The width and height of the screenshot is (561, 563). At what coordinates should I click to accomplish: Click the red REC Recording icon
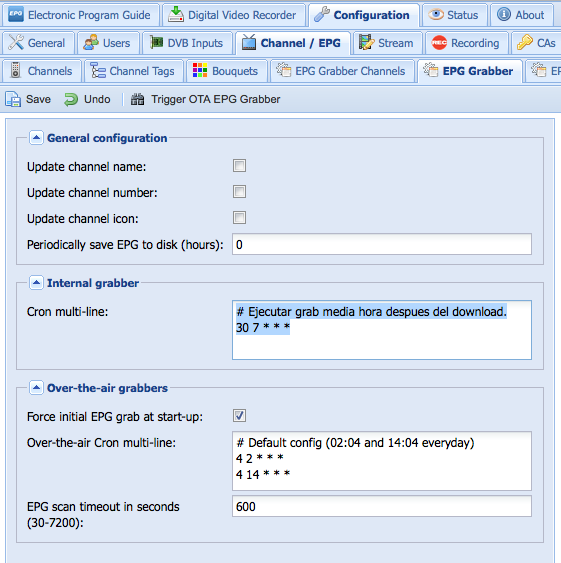pyautogui.click(x=439, y=43)
